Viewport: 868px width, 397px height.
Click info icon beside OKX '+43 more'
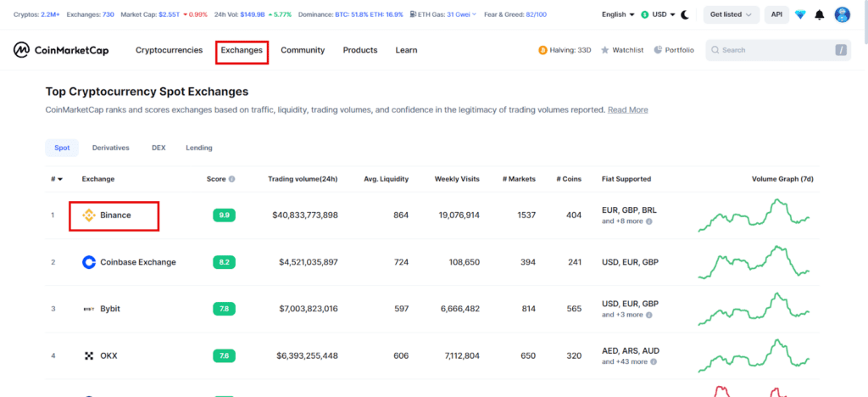click(654, 361)
